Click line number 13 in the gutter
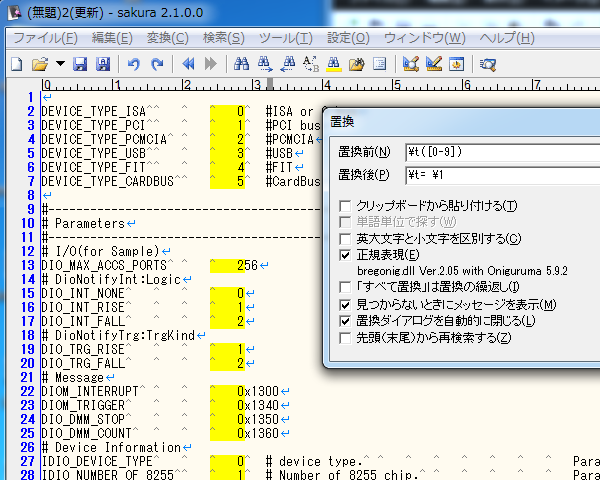600x480 pixels. (x=28, y=265)
